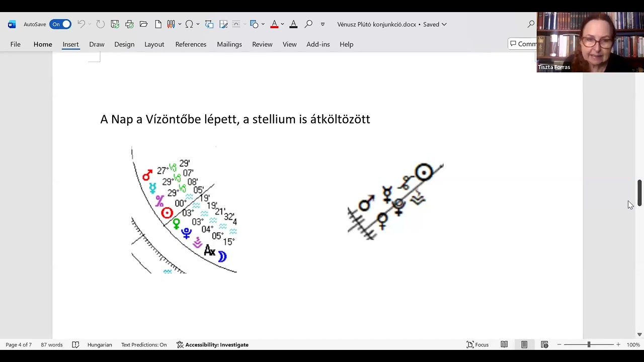
Task: Click the black text underline color icon
Action: click(293, 24)
